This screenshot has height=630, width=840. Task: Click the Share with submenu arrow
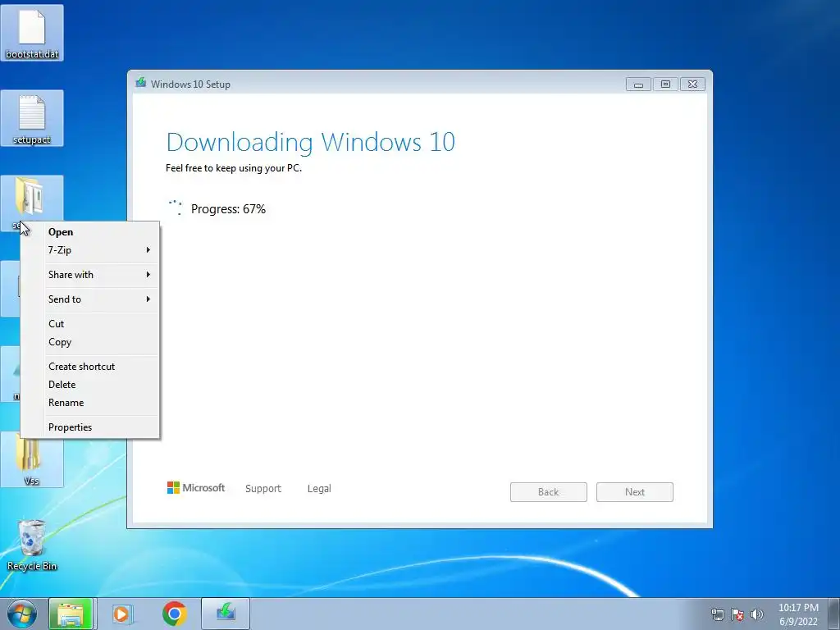pyautogui.click(x=148, y=275)
